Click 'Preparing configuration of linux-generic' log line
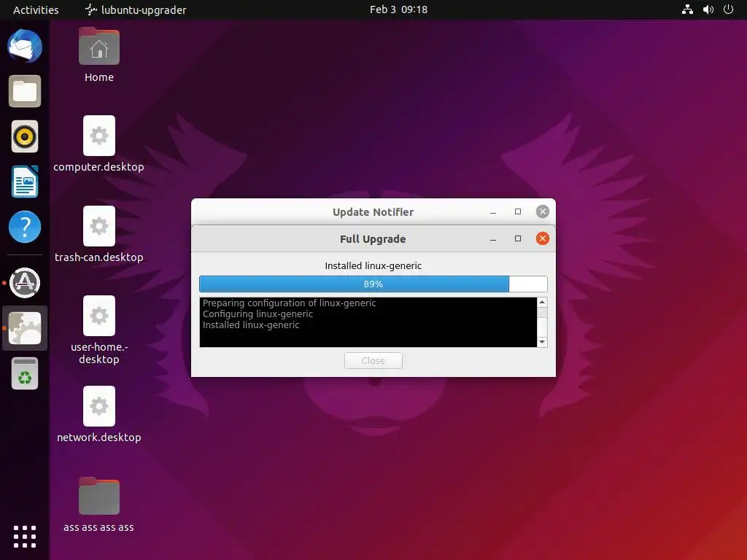The height and width of the screenshot is (560, 747). coord(289,303)
